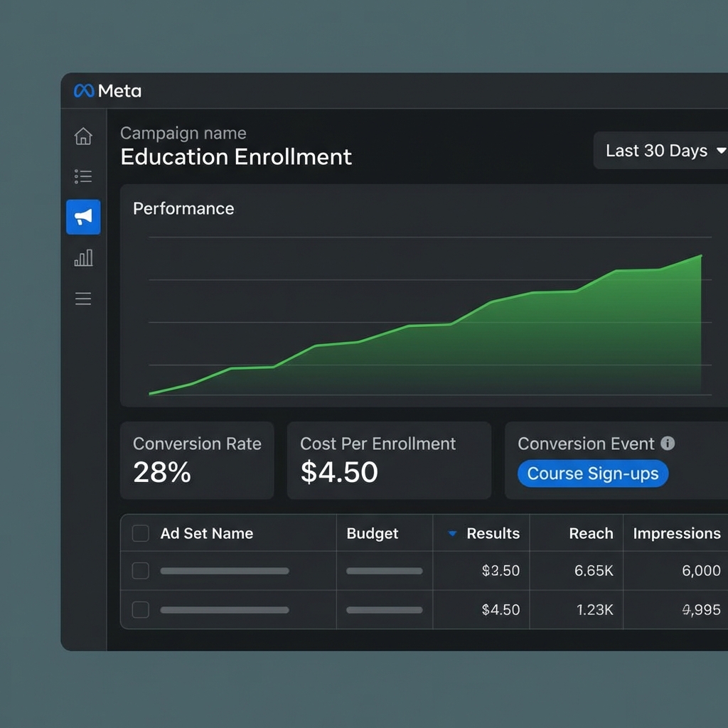Click the Education Enrollment campaign title
Image resolution: width=728 pixels, height=728 pixels.
(236, 156)
